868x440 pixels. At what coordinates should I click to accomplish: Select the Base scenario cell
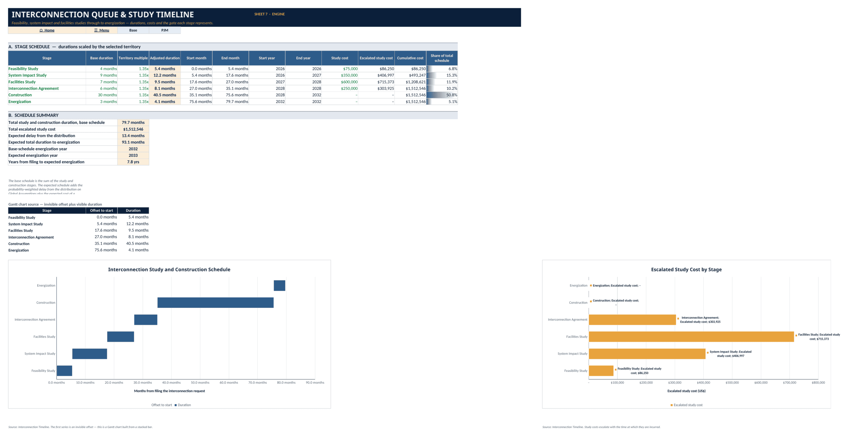click(133, 30)
